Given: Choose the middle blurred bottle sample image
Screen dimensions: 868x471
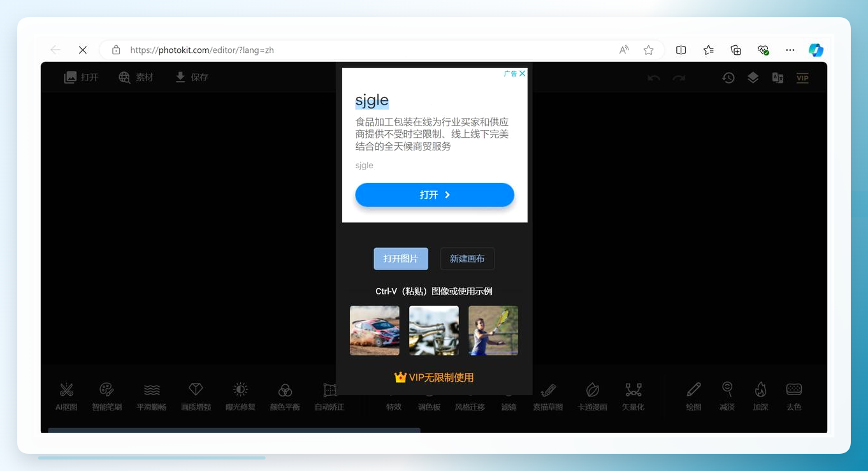Looking at the screenshot, I should [x=434, y=330].
